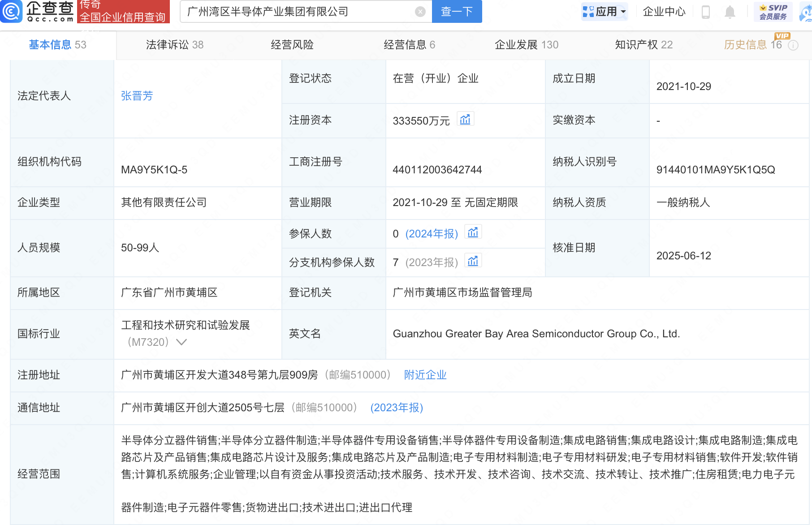
Task: Click the info icon next to 历史信息
Action: point(793,45)
